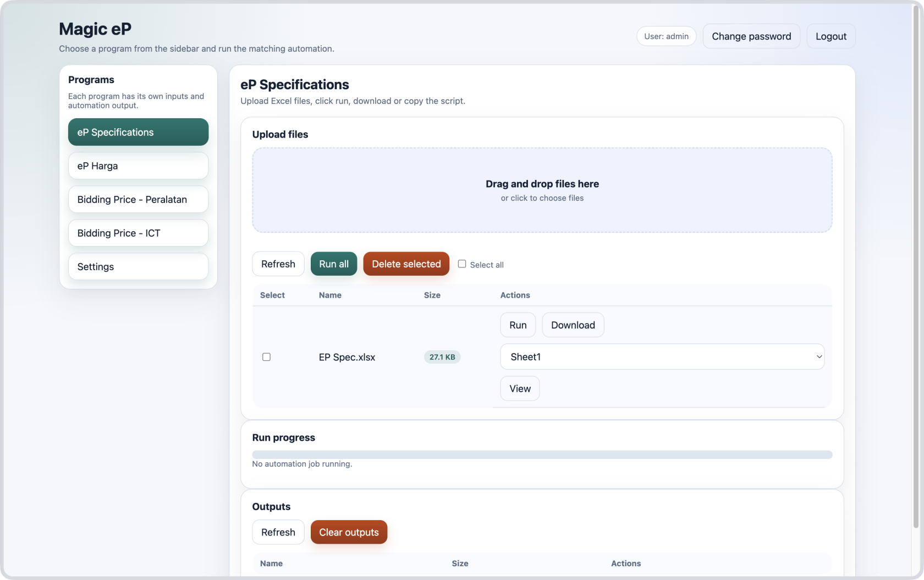924x580 pixels.
Task: Click the Name column header in files table
Action: pos(330,295)
